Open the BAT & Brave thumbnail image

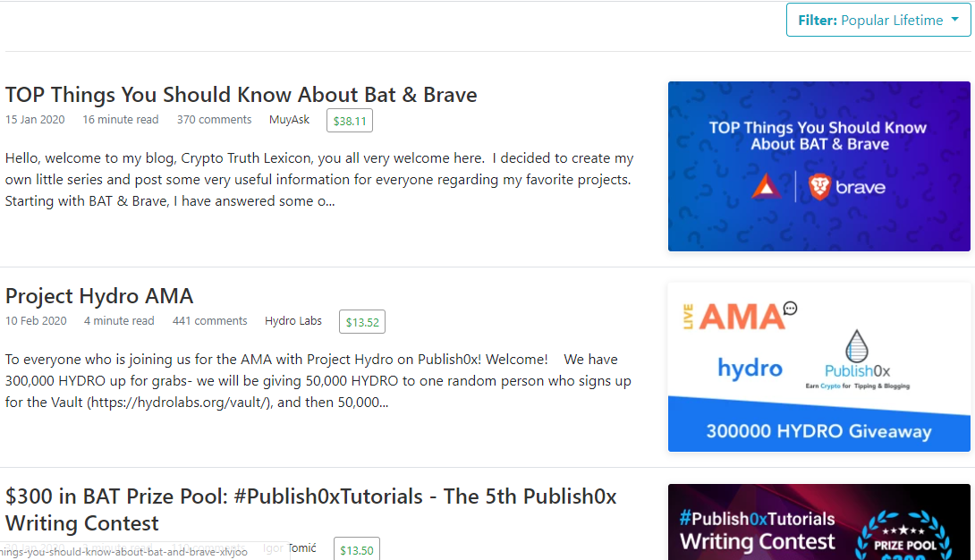click(819, 166)
